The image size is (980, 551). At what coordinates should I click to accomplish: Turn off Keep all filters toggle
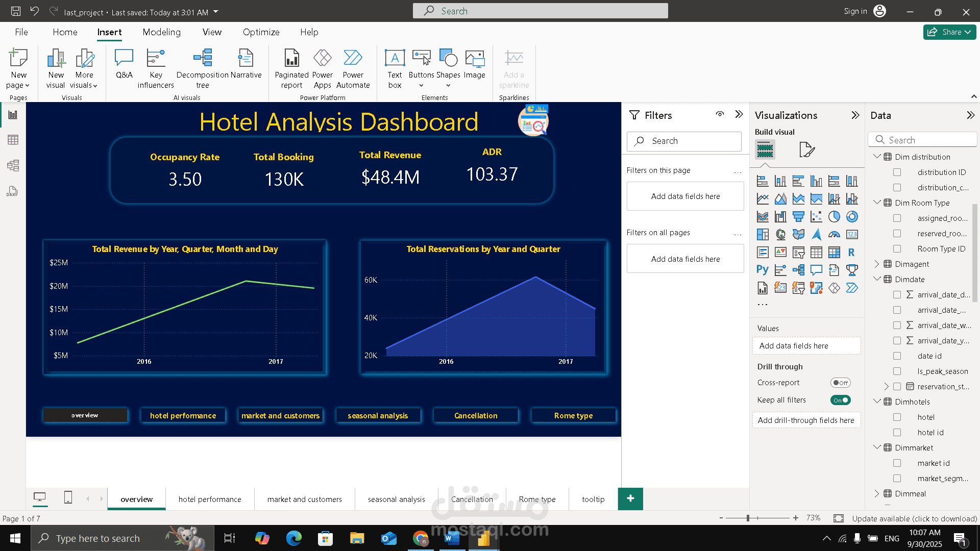(x=840, y=400)
